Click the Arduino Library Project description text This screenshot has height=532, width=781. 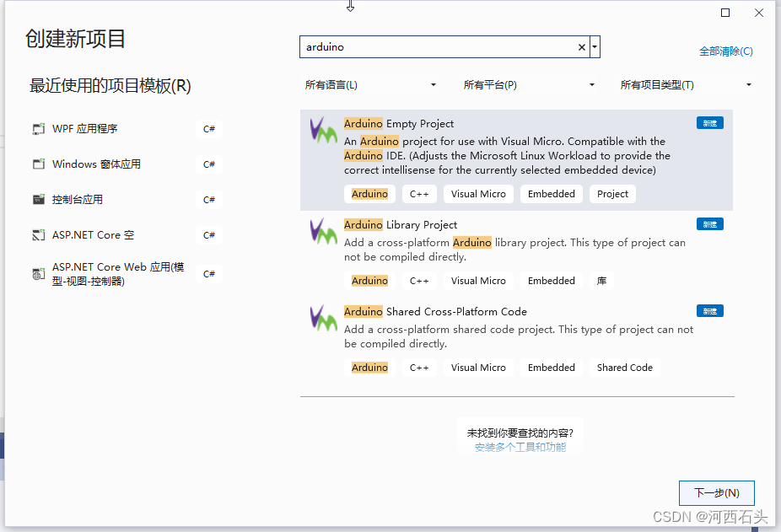pyautogui.click(x=514, y=250)
